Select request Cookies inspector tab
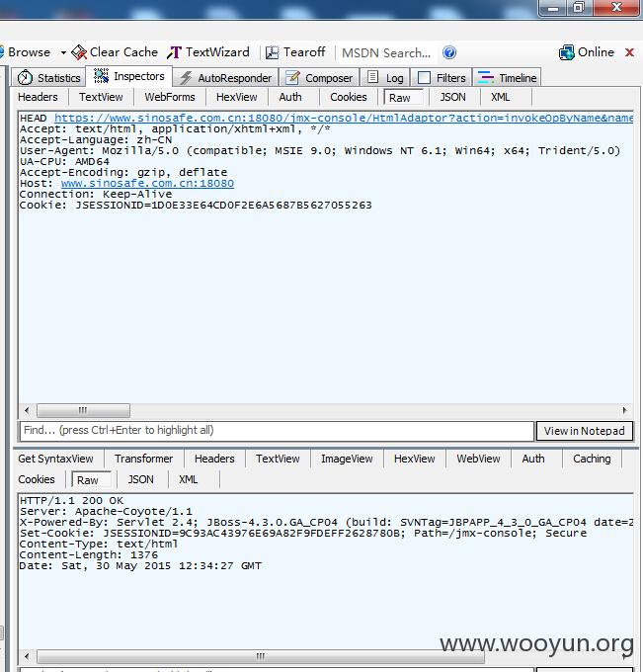This screenshot has height=672, width=643. coord(349,97)
